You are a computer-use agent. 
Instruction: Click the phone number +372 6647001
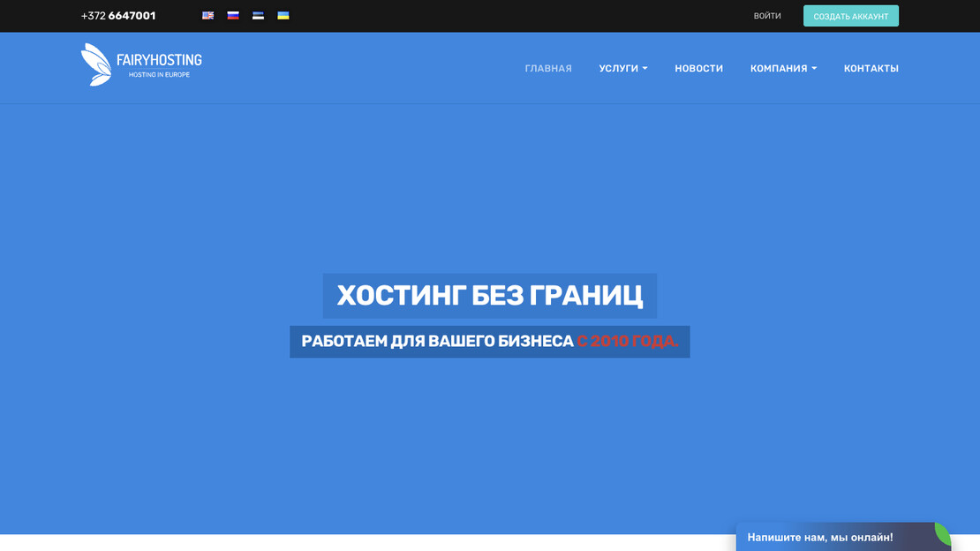pos(118,16)
